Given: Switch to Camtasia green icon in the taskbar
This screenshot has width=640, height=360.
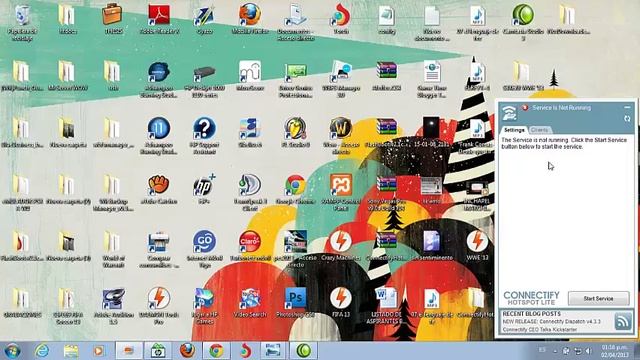Looking at the screenshot, I should [x=303, y=351].
